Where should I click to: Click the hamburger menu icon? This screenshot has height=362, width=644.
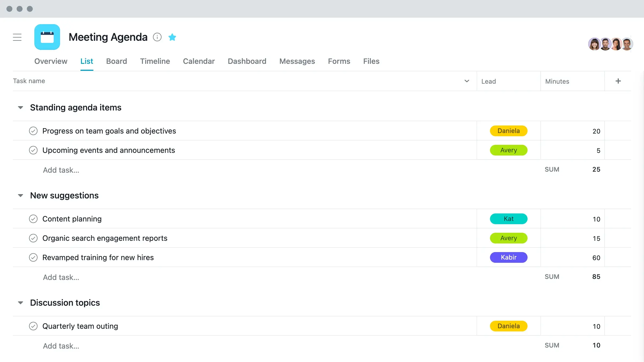[17, 37]
